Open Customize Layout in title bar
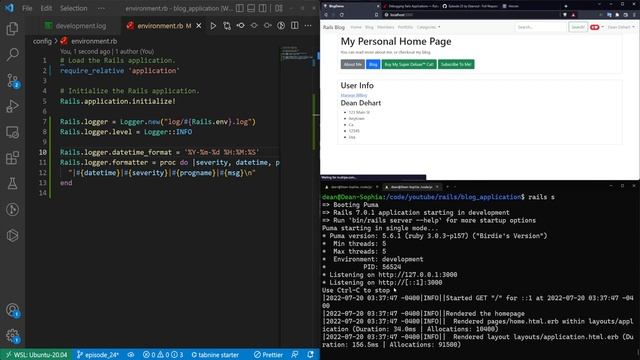640x360 pixels. (279, 8)
